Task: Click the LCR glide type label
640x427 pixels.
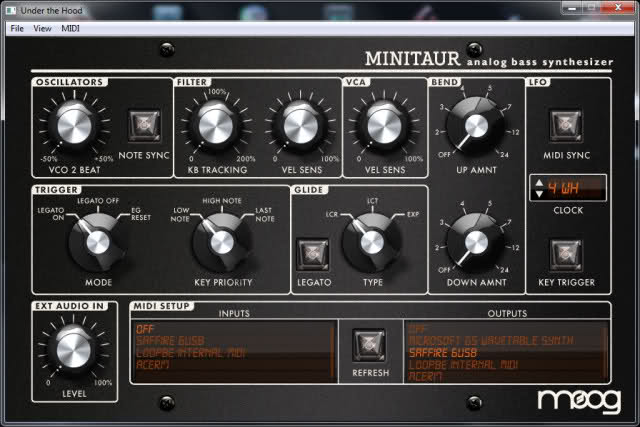Action: pyautogui.click(x=332, y=214)
